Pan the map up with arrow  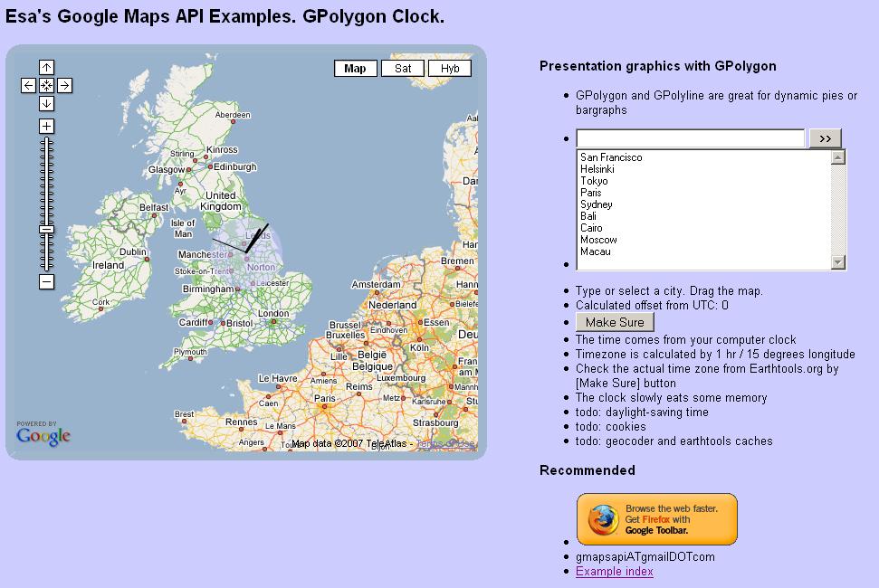[46, 67]
